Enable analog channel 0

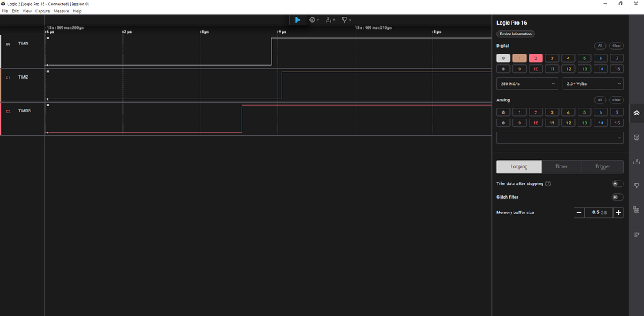(503, 112)
